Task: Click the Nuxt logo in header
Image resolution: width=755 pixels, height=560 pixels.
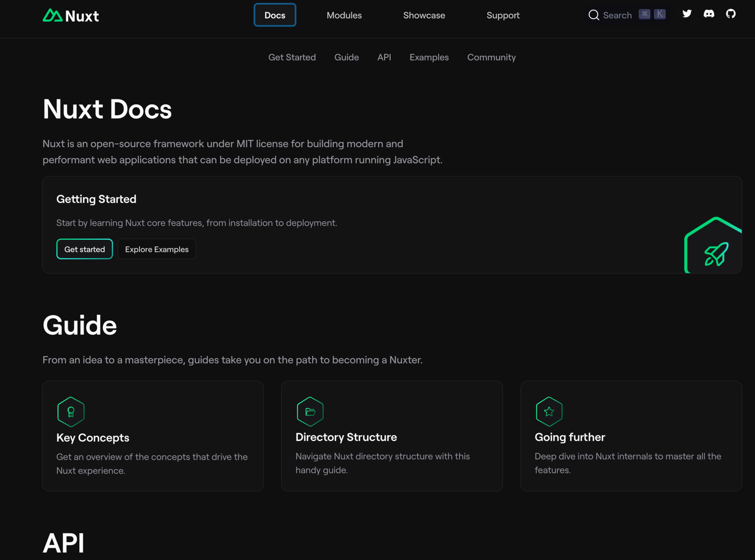Action: [x=71, y=15]
